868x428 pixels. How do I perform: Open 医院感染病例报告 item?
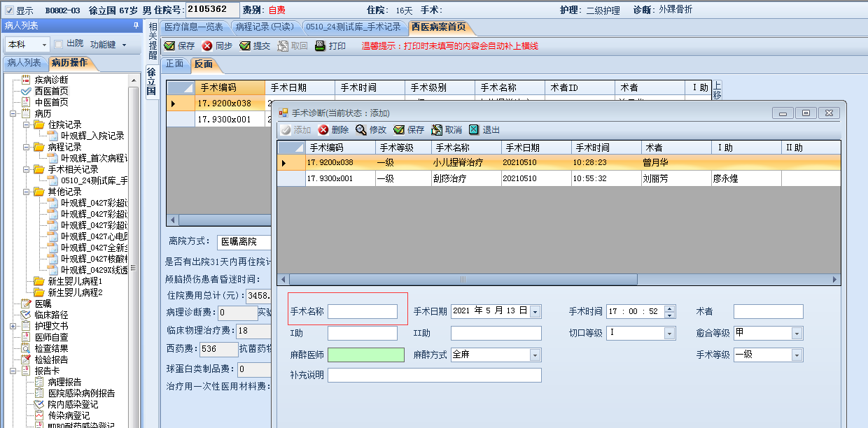click(81, 393)
